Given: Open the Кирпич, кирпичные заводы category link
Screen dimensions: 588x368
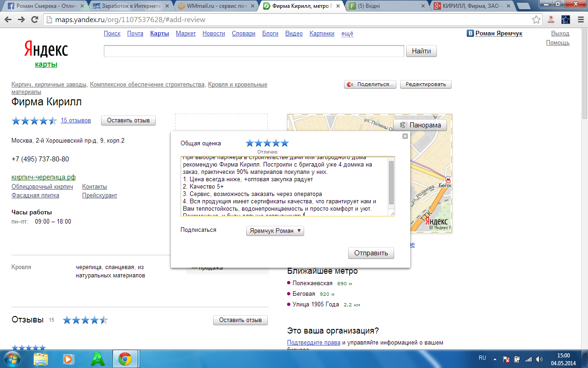Looking at the screenshot, I should point(49,85).
